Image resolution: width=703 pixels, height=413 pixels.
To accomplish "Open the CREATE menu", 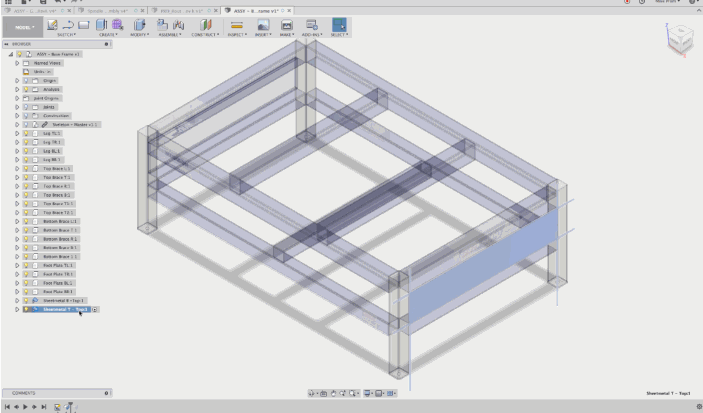I will coord(108,35).
